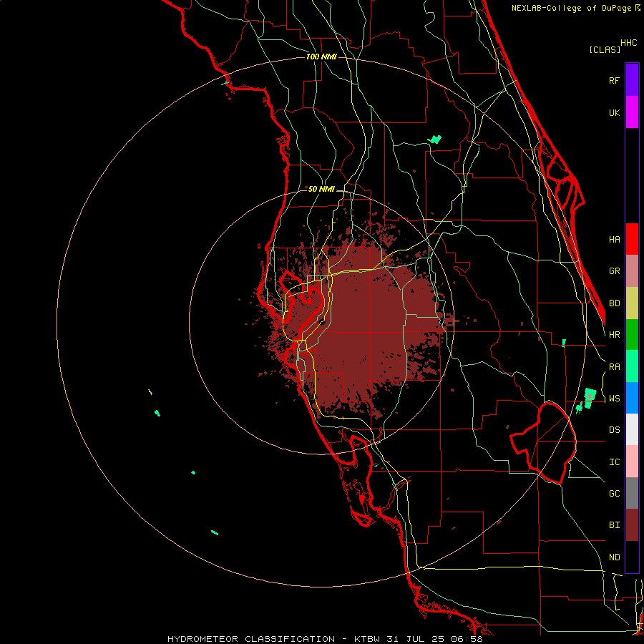Click the magenta UK legend color swatch
644x644 pixels.
pyautogui.click(x=632, y=112)
